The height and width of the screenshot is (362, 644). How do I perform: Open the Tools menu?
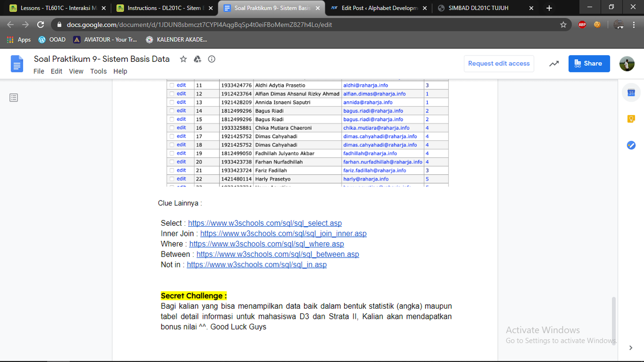(98, 71)
